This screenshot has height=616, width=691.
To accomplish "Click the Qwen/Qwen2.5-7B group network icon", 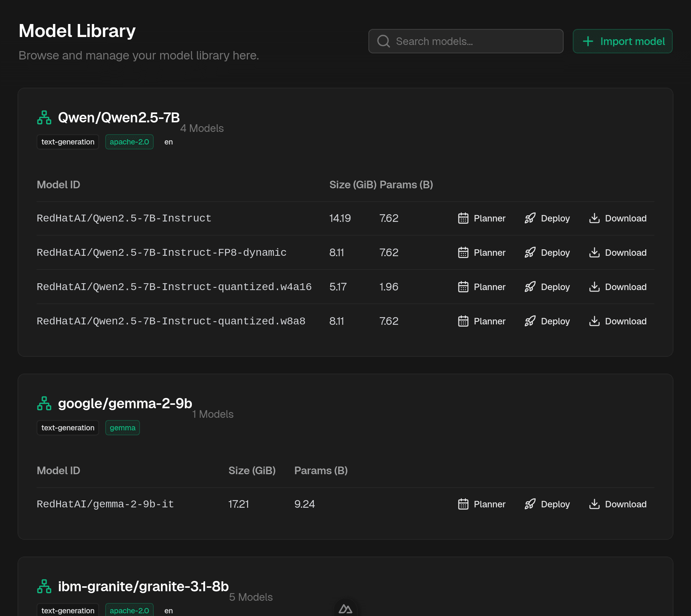I will tap(44, 117).
